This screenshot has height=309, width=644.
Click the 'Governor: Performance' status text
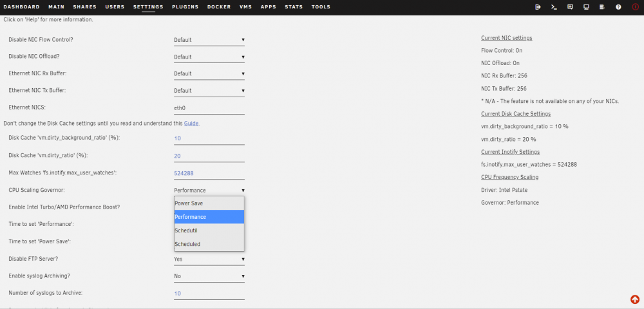coord(509,202)
